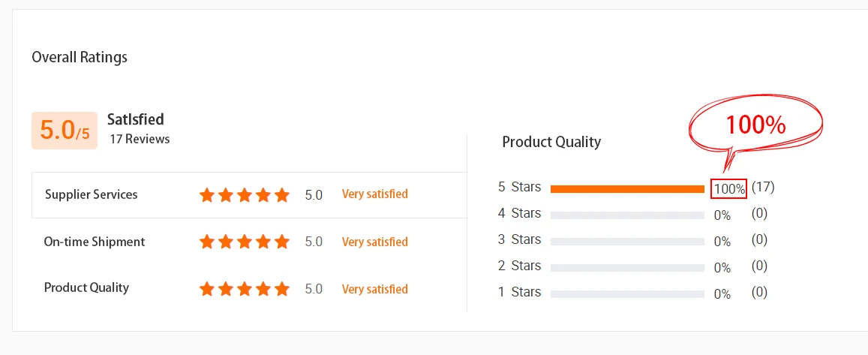Screen dimensions: 868x355
Task: Select the Product Quality rating tab
Action: pyautogui.click(x=86, y=287)
